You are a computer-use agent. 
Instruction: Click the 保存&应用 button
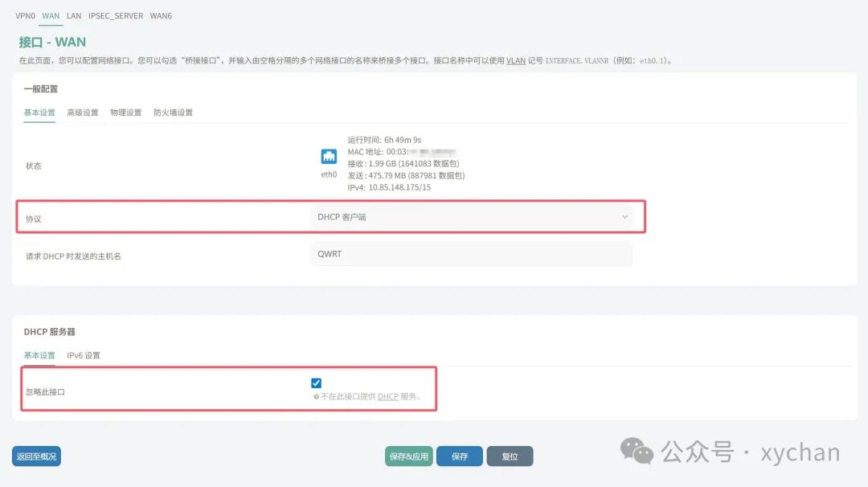408,456
